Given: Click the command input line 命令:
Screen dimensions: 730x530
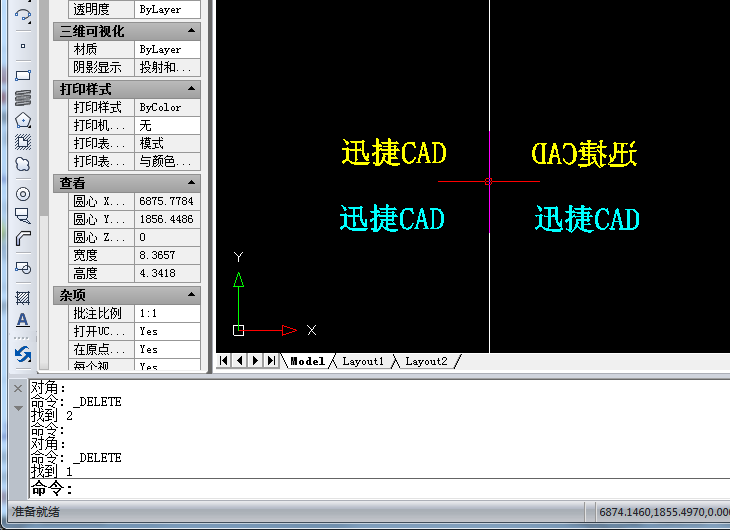Looking at the screenshot, I should point(379,489).
